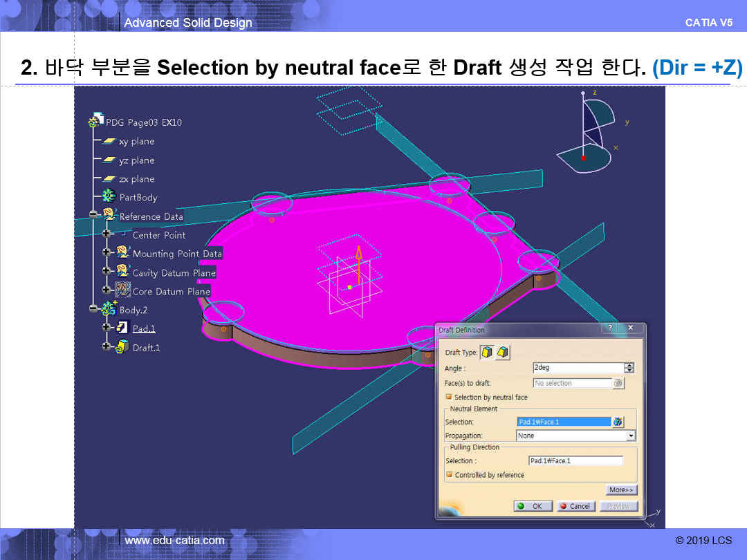This screenshot has width=747, height=560.
Task: Click the Pulling Direction selection field
Action: pos(575,460)
